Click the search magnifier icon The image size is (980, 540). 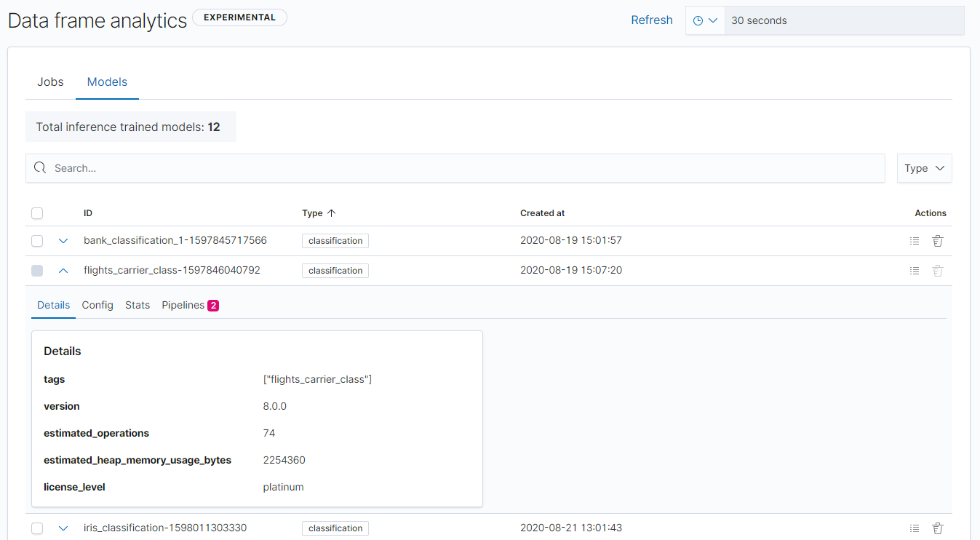coord(39,168)
